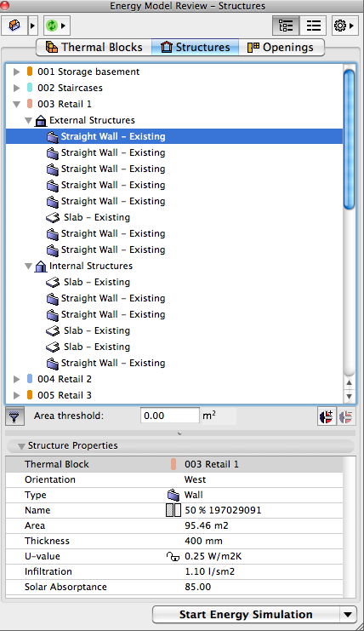Click the wall icon of the highlighted Straight Wall row
Screen dimensions: 364x631
(x=53, y=137)
